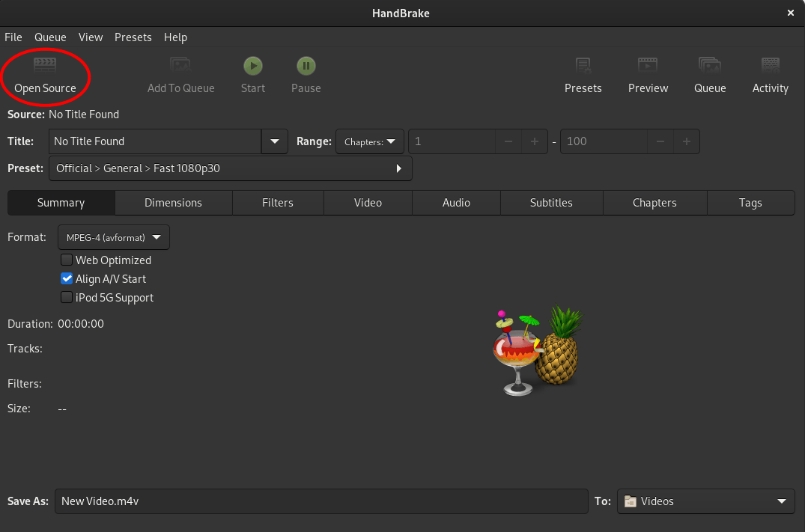The width and height of the screenshot is (805, 532).
Task: Increment the ending chapter with plus button
Action: [686, 141]
